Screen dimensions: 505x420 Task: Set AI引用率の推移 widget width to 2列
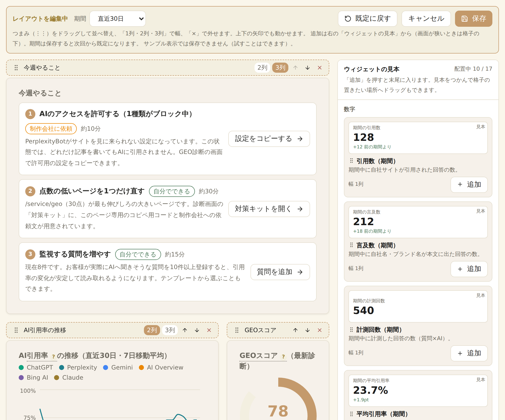point(152,330)
